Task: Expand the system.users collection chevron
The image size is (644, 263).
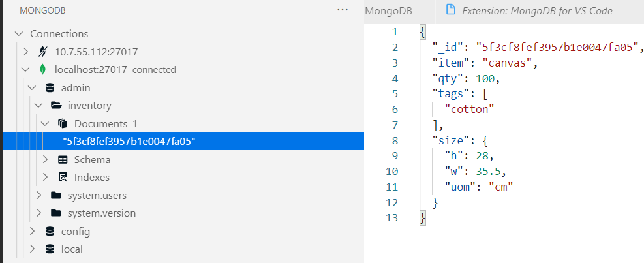Action: pos(38,196)
